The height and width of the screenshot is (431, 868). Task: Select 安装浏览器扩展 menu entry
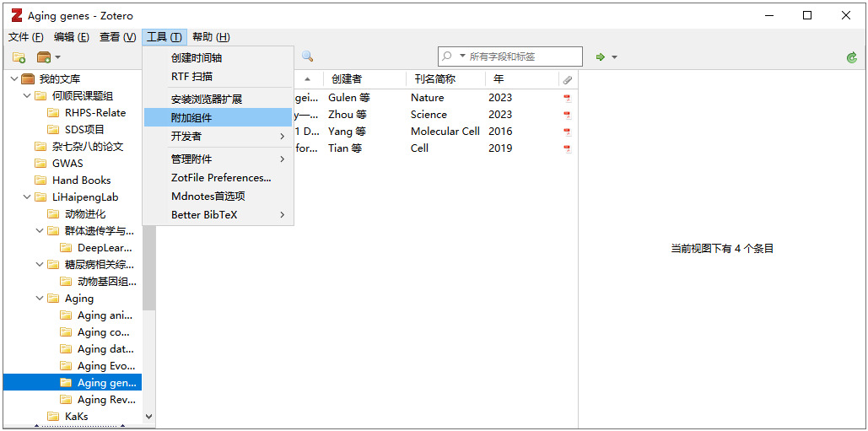pyautogui.click(x=218, y=100)
